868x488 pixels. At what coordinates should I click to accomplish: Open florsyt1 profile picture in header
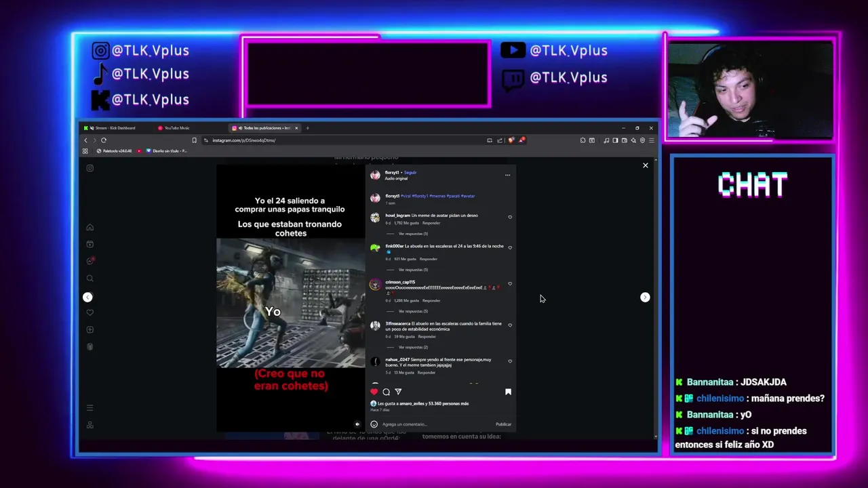point(375,175)
